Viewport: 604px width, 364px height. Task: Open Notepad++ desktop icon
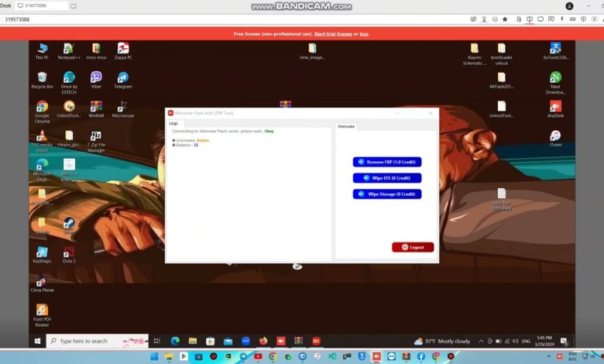point(69,51)
